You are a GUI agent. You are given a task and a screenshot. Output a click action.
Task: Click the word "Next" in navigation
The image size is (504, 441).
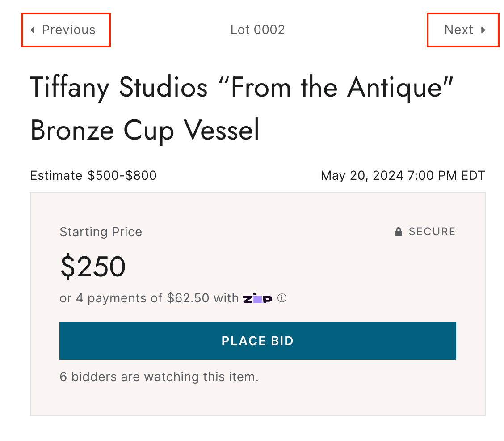458,30
